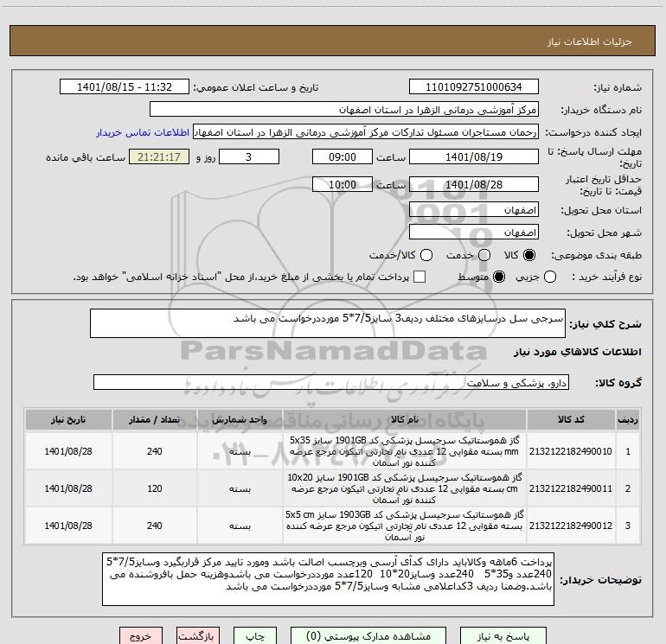
Task: Click the price validity date 1401/08/28 field
Action: 474,185
